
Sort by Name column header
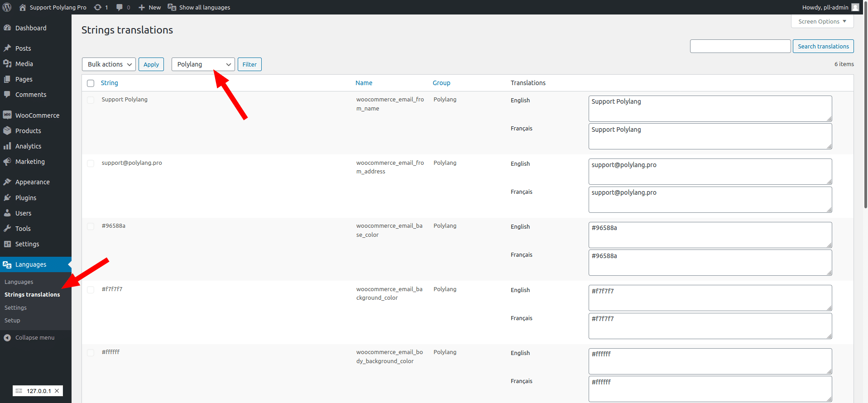(x=364, y=83)
